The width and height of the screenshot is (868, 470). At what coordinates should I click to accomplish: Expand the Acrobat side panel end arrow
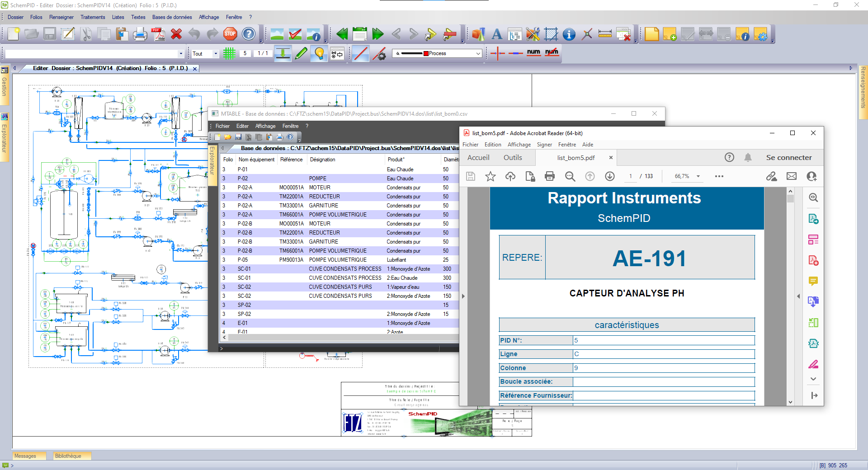(814, 395)
